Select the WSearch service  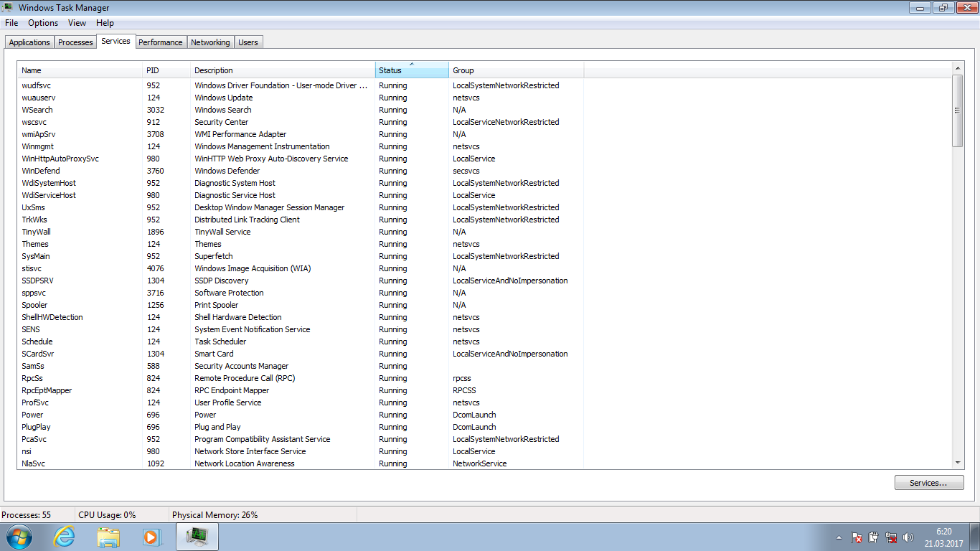[37, 110]
